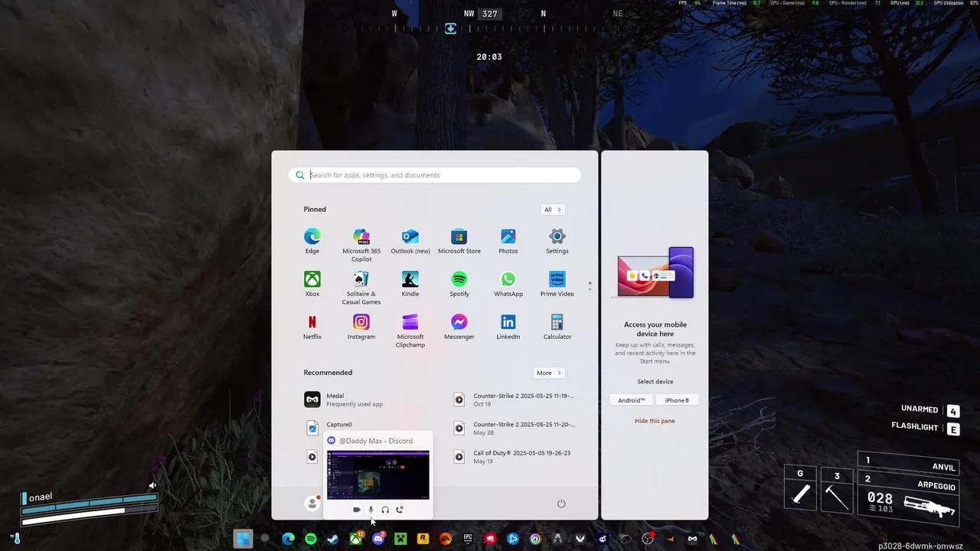Screen dimensions: 980x551
Task: Click the Spotify taskbar icon
Action: [x=311, y=539]
